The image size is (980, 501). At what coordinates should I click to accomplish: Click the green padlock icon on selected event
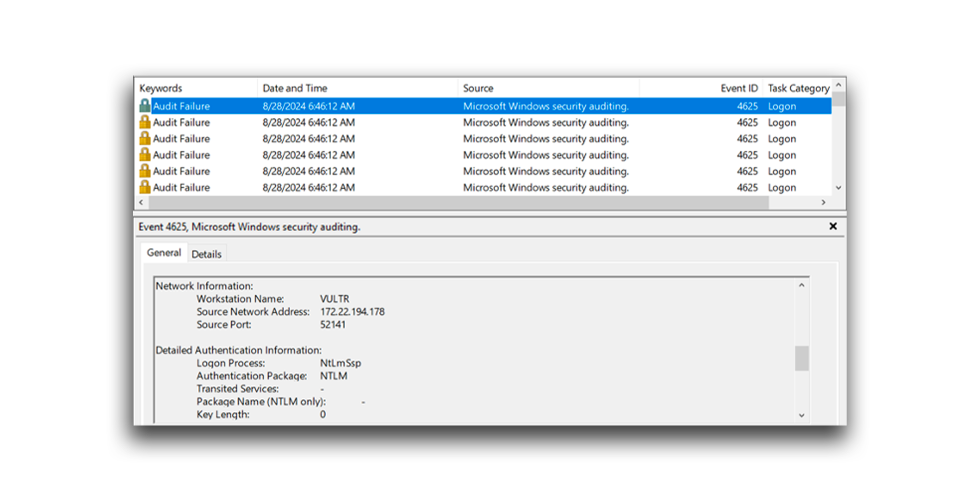coord(144,106)
